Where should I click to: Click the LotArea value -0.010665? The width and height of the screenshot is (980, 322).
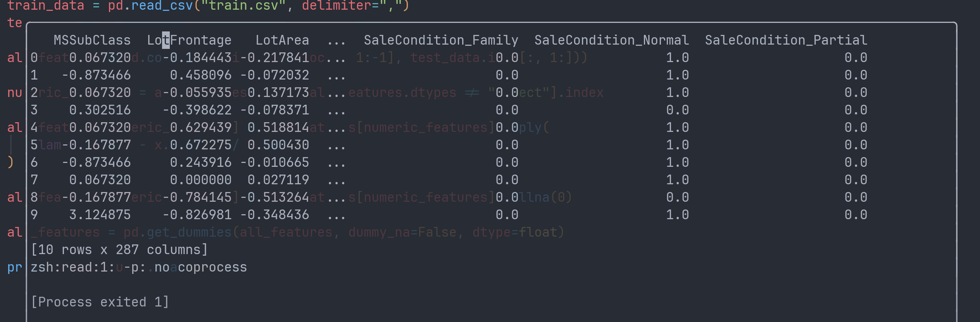click(x=274, y=163)
